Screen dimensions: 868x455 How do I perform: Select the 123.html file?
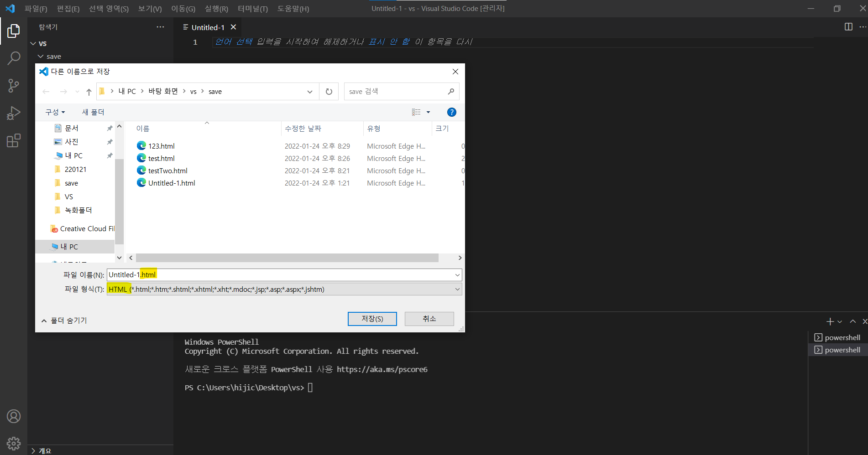click(161, 146)
